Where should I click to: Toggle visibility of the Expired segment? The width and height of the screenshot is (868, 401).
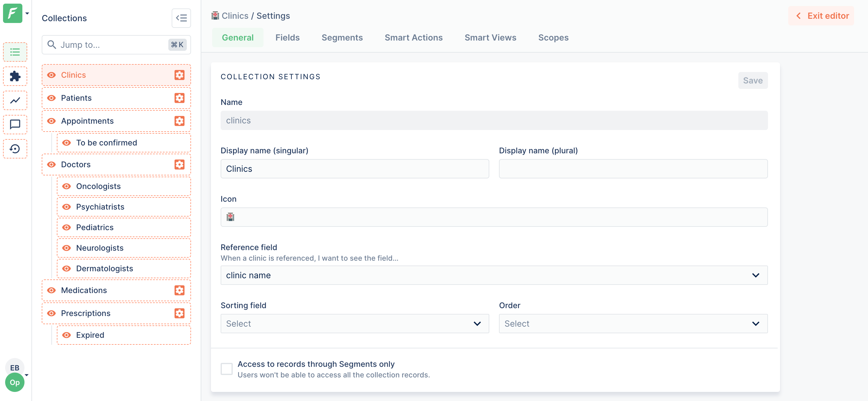[x=66, y=335]
